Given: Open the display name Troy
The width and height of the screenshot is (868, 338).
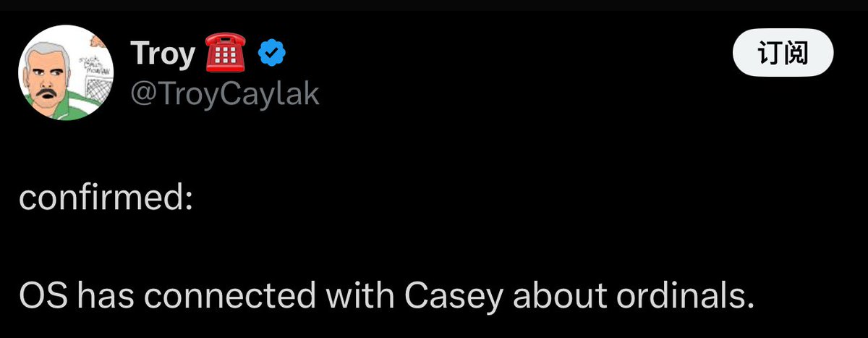Looking at the screenshot, I should [x=163, y=54].
